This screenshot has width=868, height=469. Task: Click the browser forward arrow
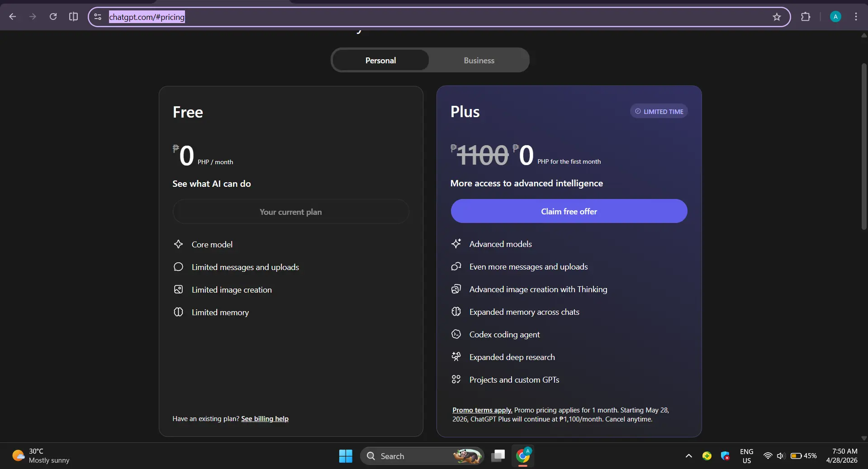click(33, 17)
